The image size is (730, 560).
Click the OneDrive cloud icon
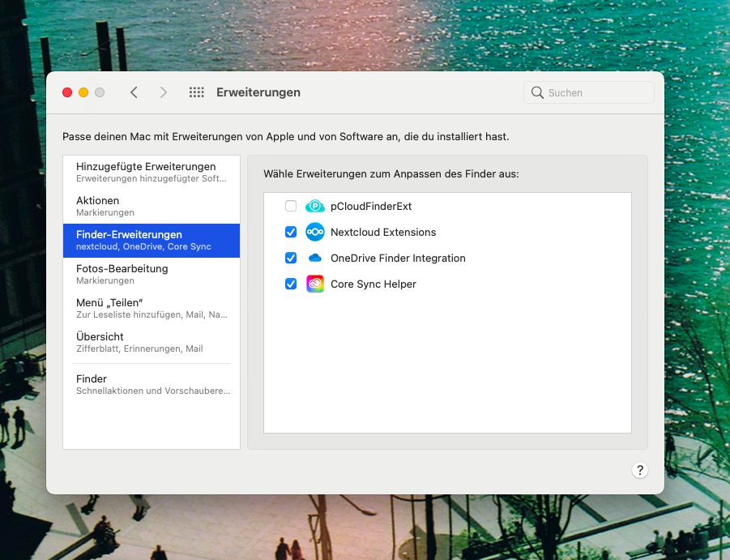[x=315, y=258]
